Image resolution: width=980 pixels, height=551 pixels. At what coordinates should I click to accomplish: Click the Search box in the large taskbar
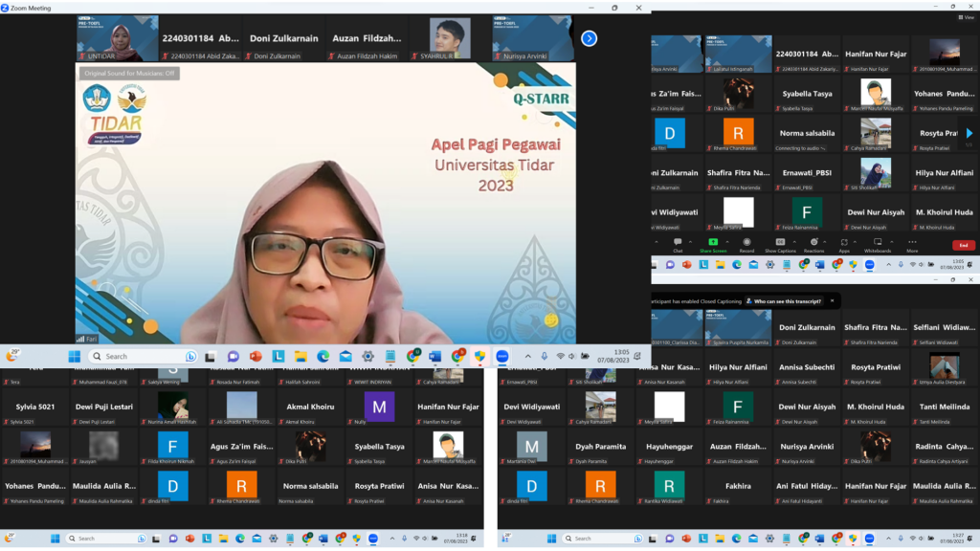point(143,356)
